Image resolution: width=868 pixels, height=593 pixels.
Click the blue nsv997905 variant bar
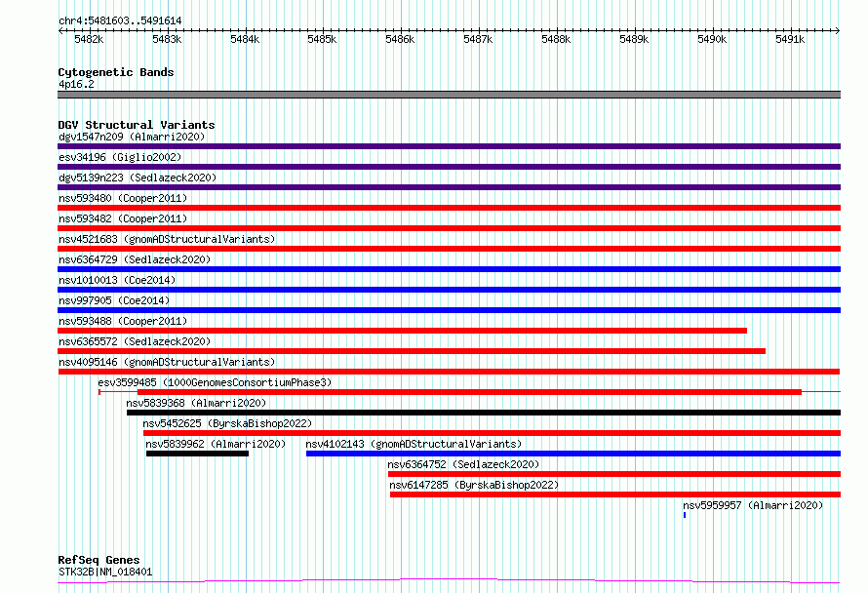click(x=449, y=310)
